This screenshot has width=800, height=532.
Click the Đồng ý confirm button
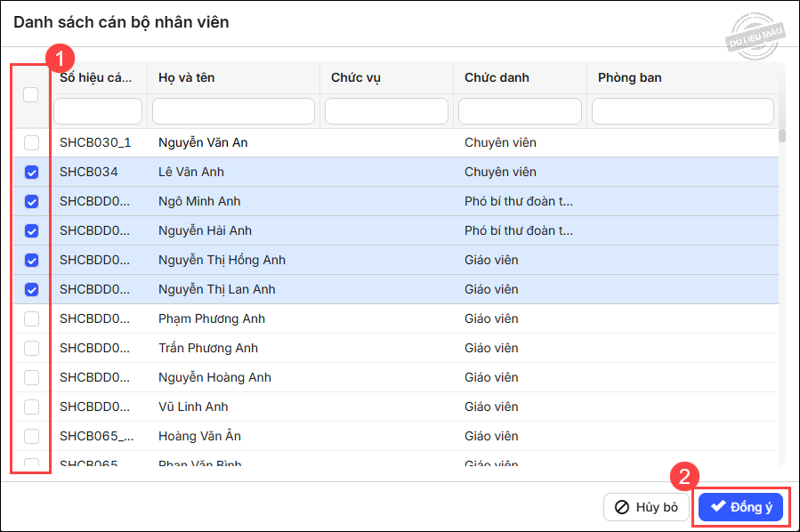740,507
